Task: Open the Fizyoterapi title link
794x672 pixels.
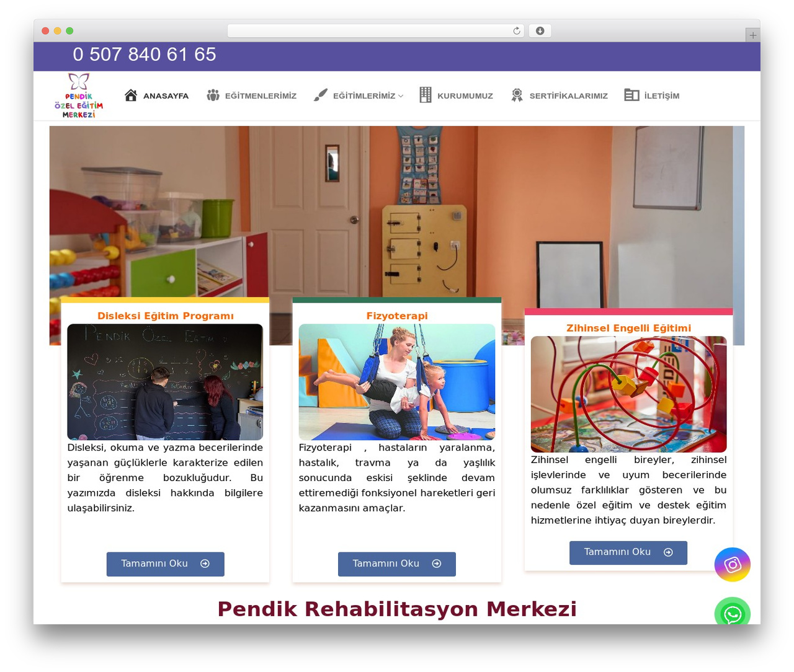Action: (x=397, y=316)
